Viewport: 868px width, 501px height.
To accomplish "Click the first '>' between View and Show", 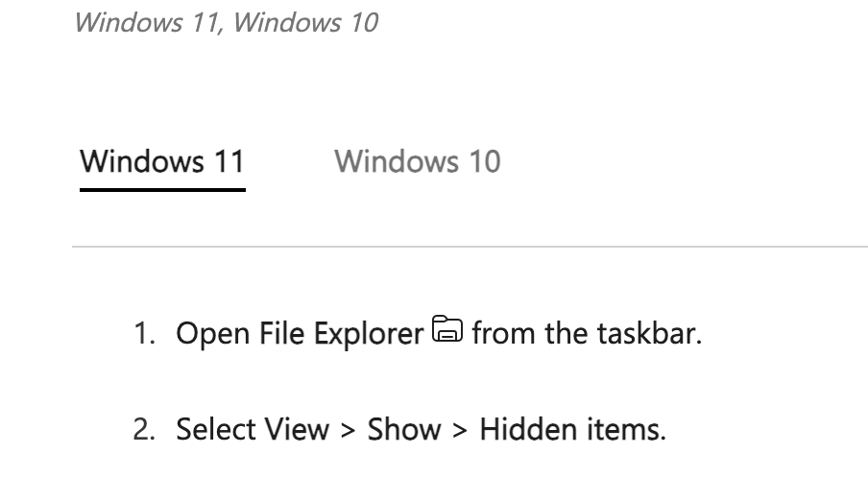I will [348, 430].
